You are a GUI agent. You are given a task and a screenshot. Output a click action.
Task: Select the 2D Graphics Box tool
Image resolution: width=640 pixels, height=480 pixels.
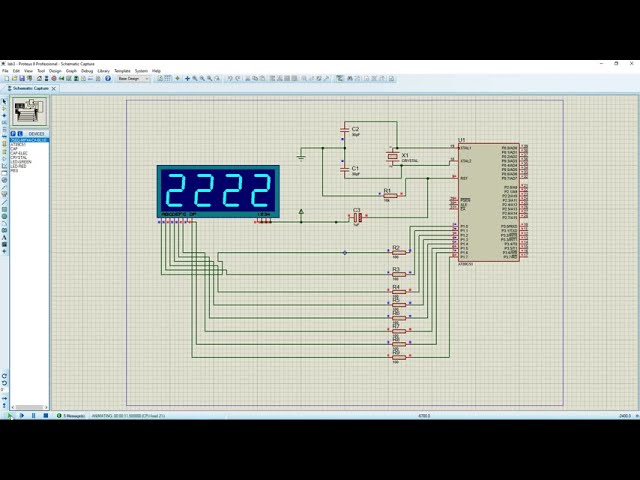coord(4,209)
